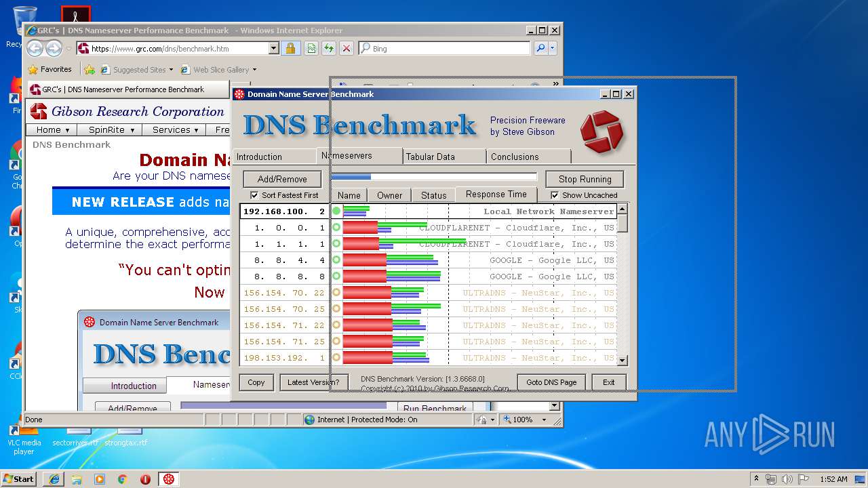Click the green Refresh icon in IE
The width and height of the screenshot is (868, 488).
329,48
